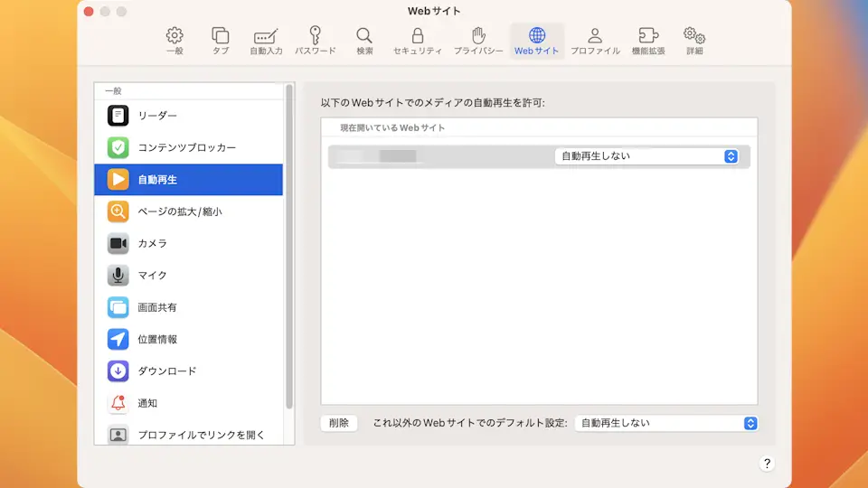
Task: Select the listed website row
Action: pos(434,156)
